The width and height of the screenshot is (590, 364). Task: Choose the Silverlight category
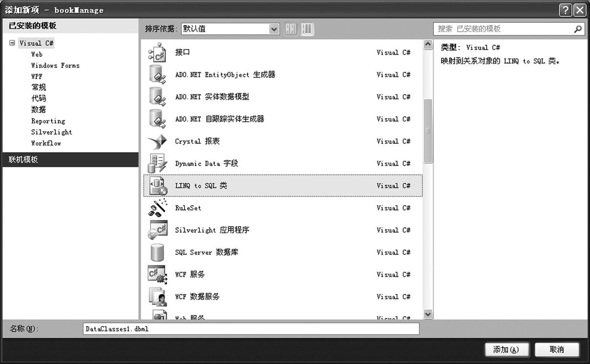point(52,132)
